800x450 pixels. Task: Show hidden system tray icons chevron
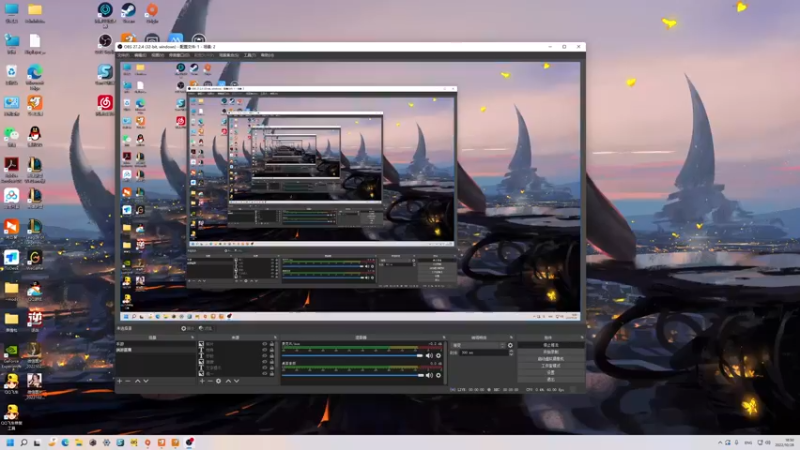pos(720,442)
